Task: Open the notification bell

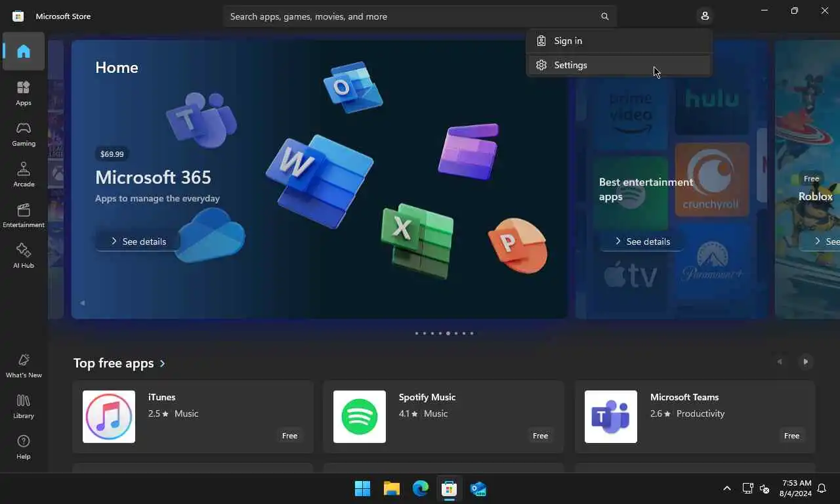Action: point(821,489)
